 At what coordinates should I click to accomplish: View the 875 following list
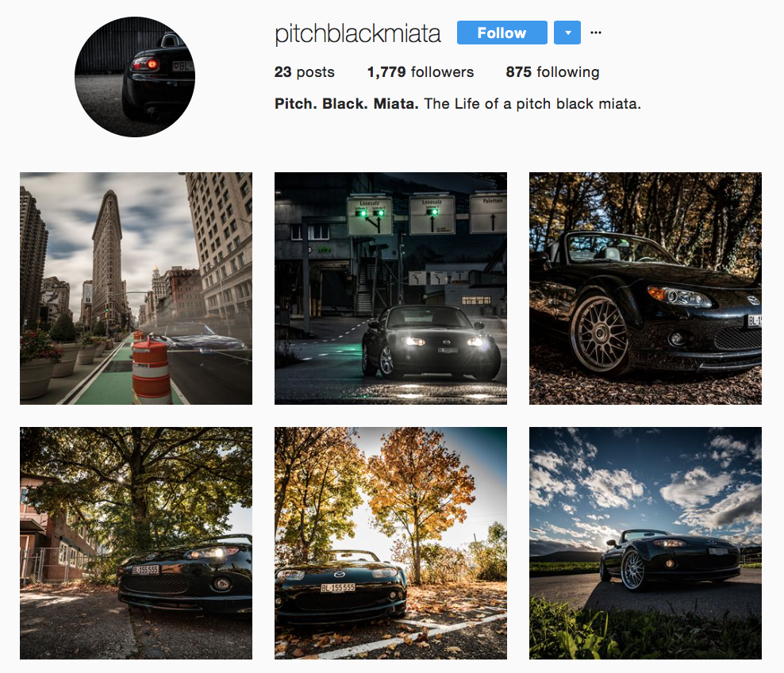(552, 72)
